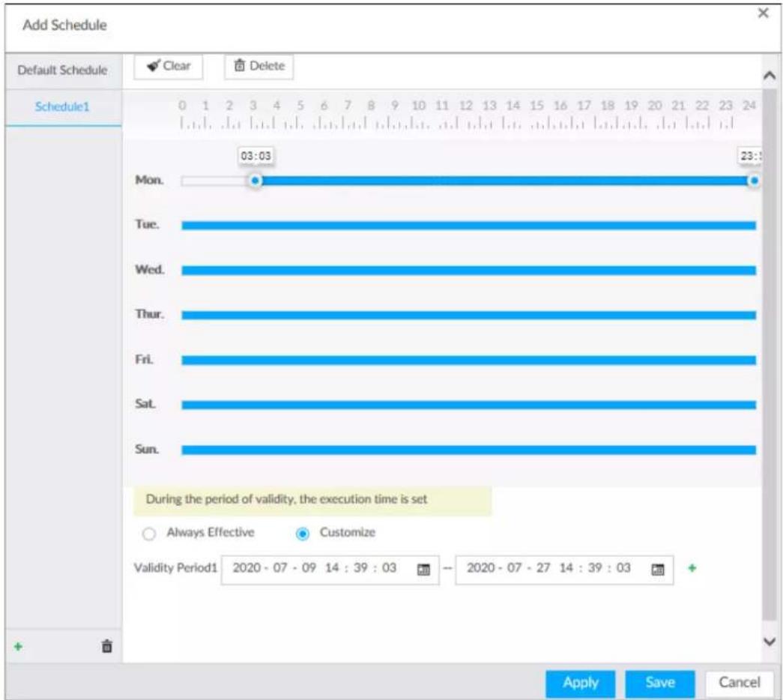Add another validity period with plus
Image resolution: width=783 pixels, height=700 pixels.
point(692,568)
